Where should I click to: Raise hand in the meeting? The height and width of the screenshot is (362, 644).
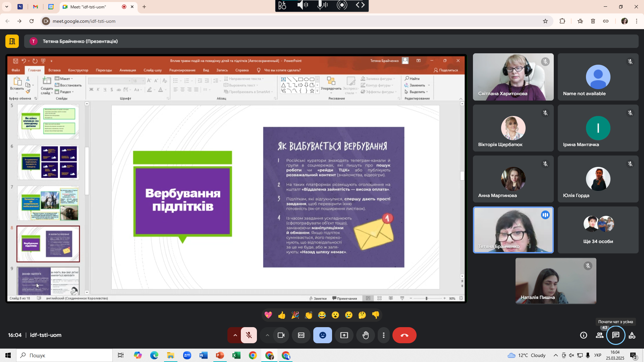(366, 335)
